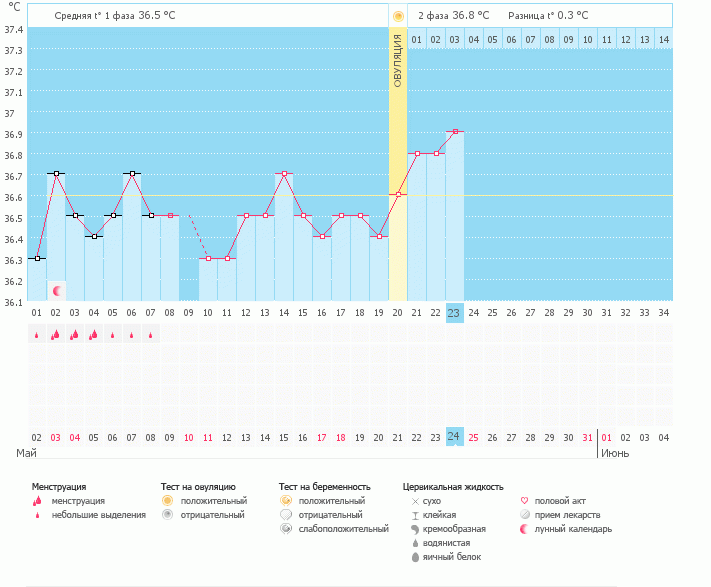The width and height of the screenshot is (711, 587).
Task: Click the «Средняя t° 1 фаза 36.5 °C» header
Action: [x=116, y=16]
